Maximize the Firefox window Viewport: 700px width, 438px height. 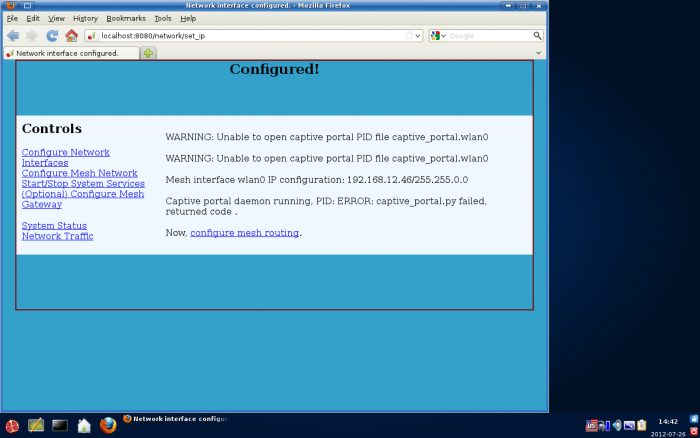(x=523, y=5)
